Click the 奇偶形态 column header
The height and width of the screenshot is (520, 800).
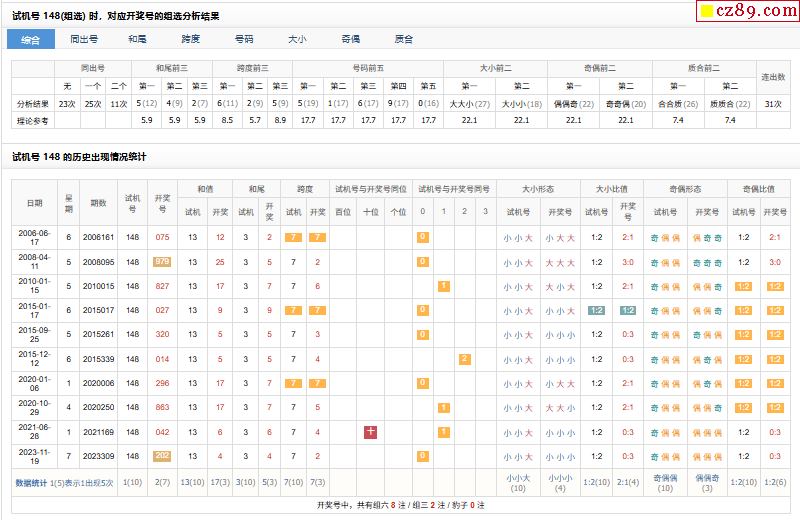pos(685,189)
